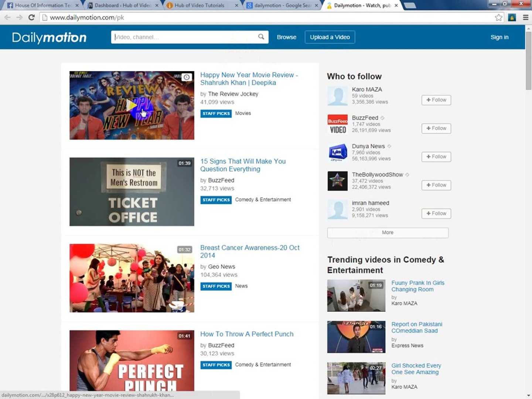Click BuzzFeed name in Who to follow
The image size is (532, 399).
365,118
